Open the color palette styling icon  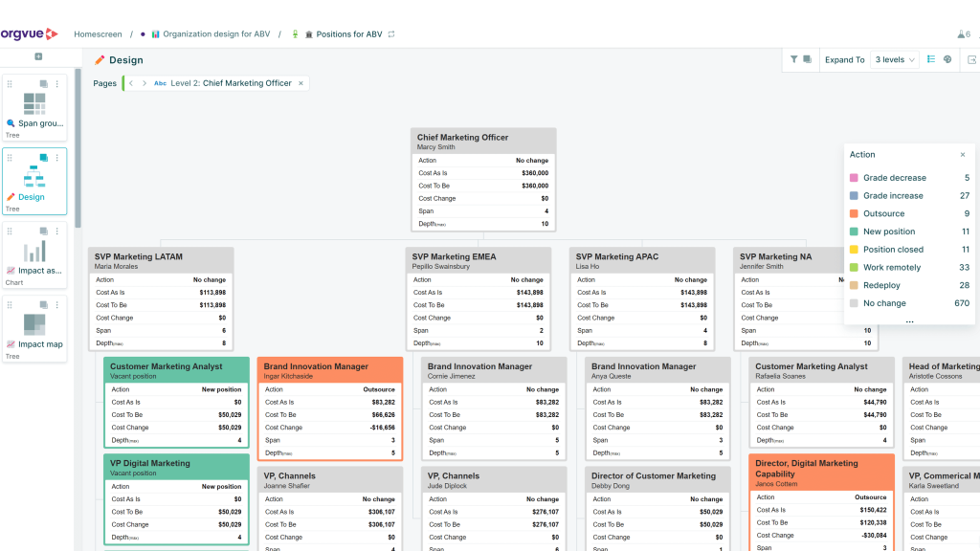947,59
